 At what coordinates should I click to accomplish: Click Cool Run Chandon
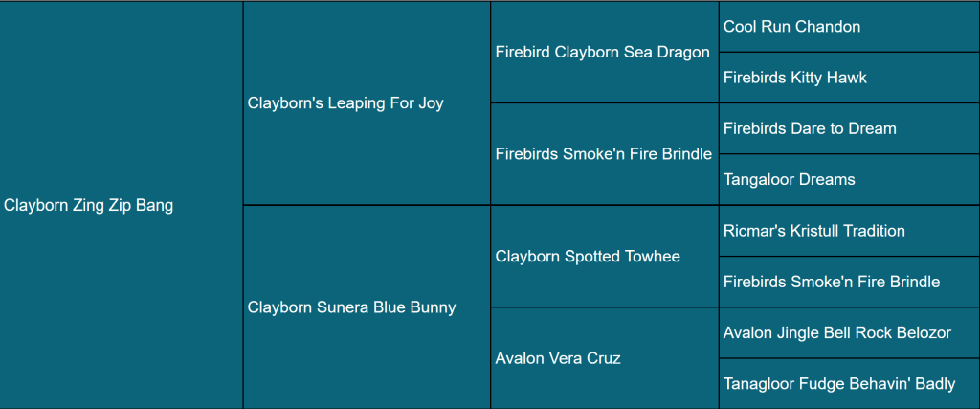pyautogui.click(x=791, y=27)
